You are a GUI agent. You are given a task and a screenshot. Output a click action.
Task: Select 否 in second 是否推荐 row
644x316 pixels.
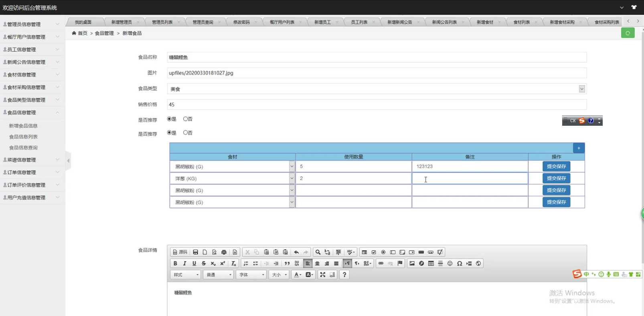click(x=185, y=133)
